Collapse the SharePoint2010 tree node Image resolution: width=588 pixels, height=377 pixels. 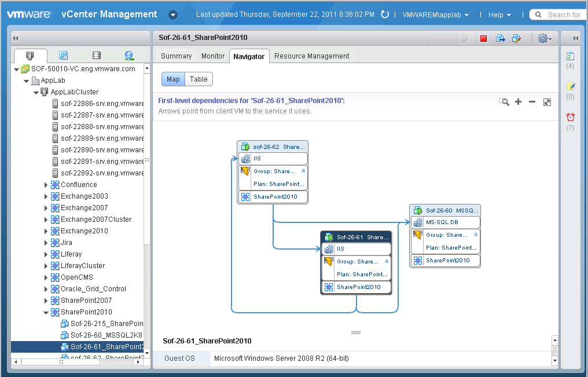coord(46,312)
